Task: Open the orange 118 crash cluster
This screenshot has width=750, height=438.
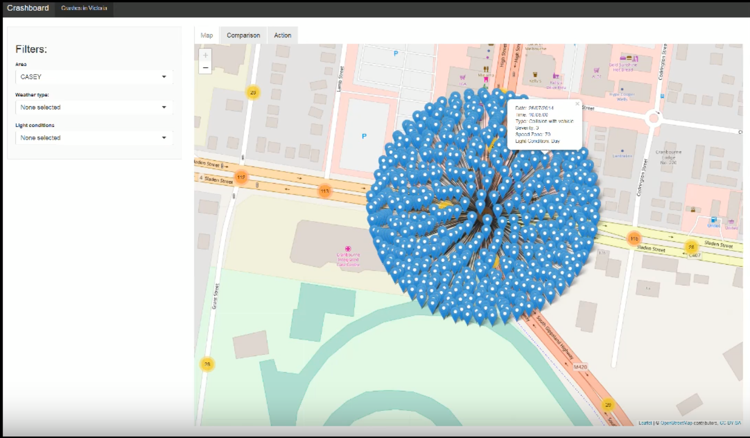Action: (x=634, y=239)
